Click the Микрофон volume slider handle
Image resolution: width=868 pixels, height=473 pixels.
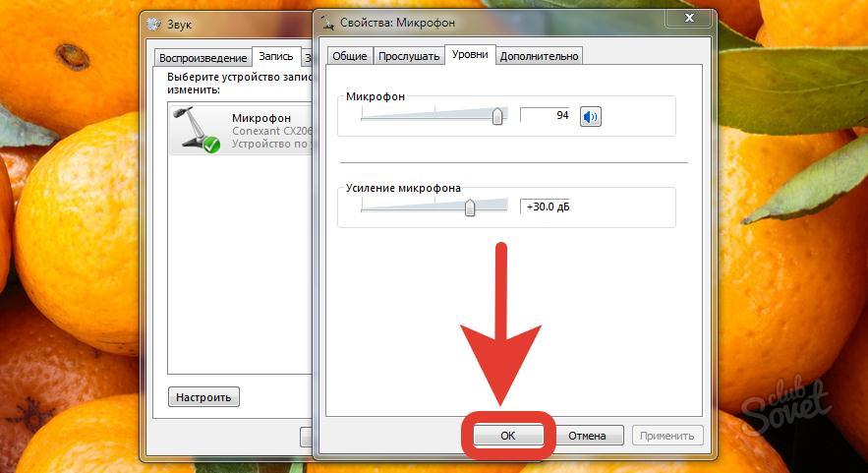497,116
